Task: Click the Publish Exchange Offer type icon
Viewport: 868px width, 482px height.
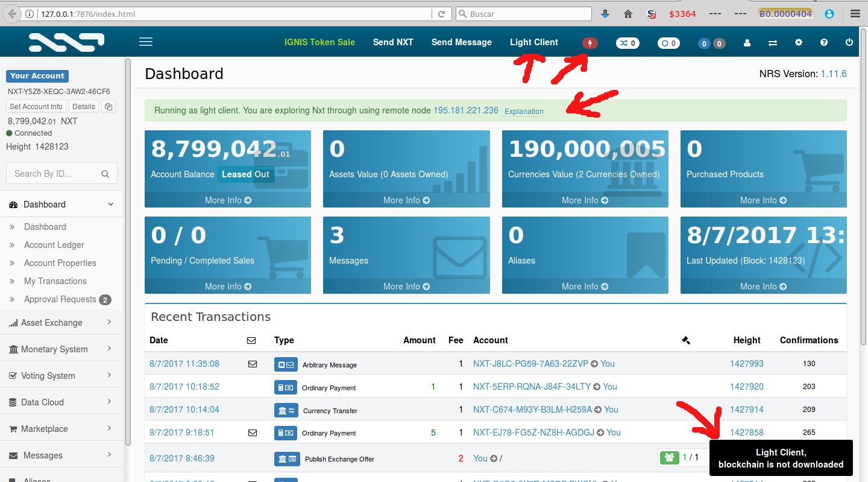Action: tap(286, 458)
